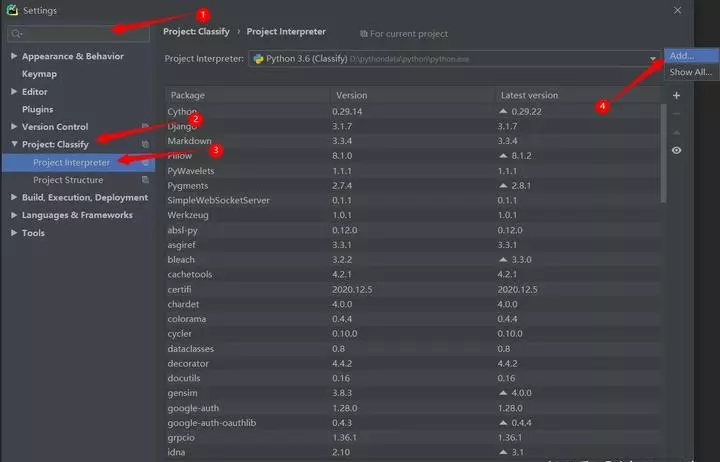This screenshot has height=462, width=720.
Task: Click the upgrade package arrow icon
Action: coord(676,132)
